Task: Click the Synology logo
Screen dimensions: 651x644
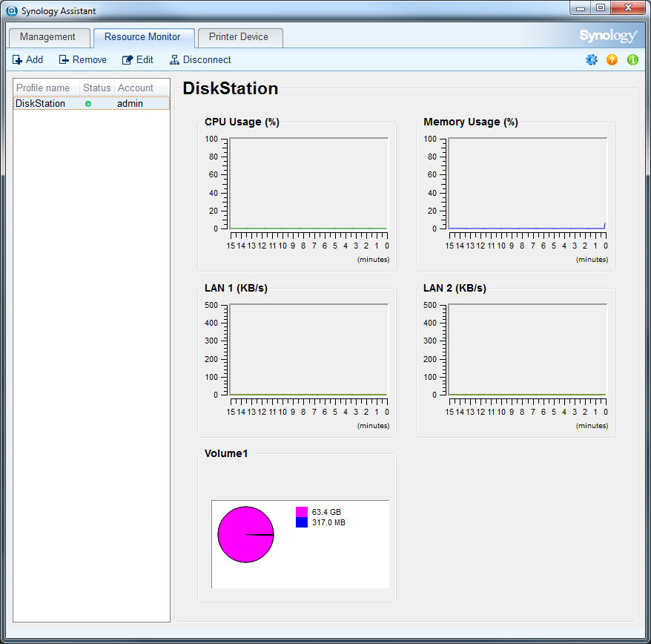Action: coord(608,36)
